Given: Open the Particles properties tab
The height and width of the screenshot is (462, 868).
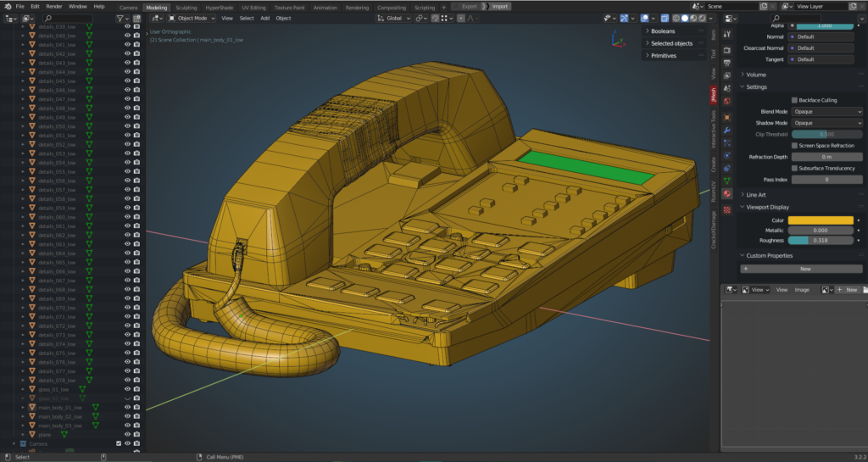Looking at the screenshot, I should 726,142.
